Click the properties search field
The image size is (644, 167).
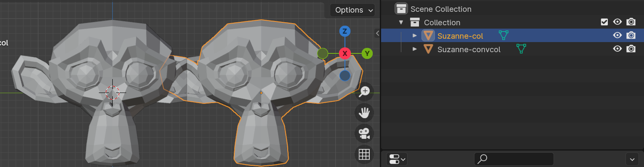(514, 159)
